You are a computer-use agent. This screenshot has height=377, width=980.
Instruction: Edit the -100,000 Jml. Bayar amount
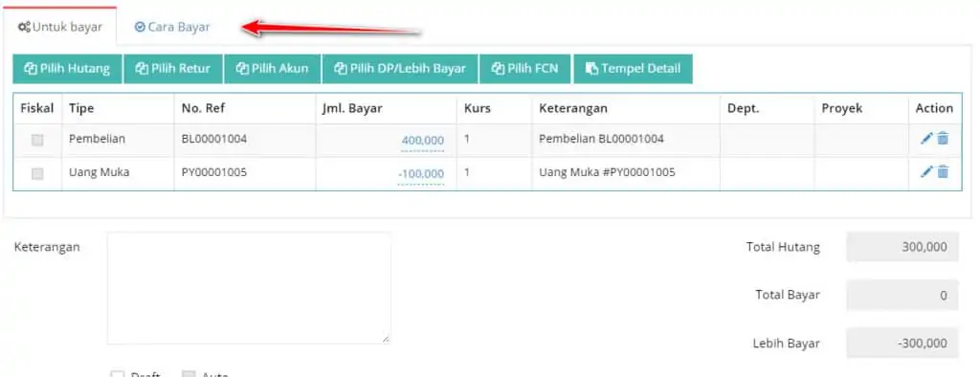tap(421, 174)
